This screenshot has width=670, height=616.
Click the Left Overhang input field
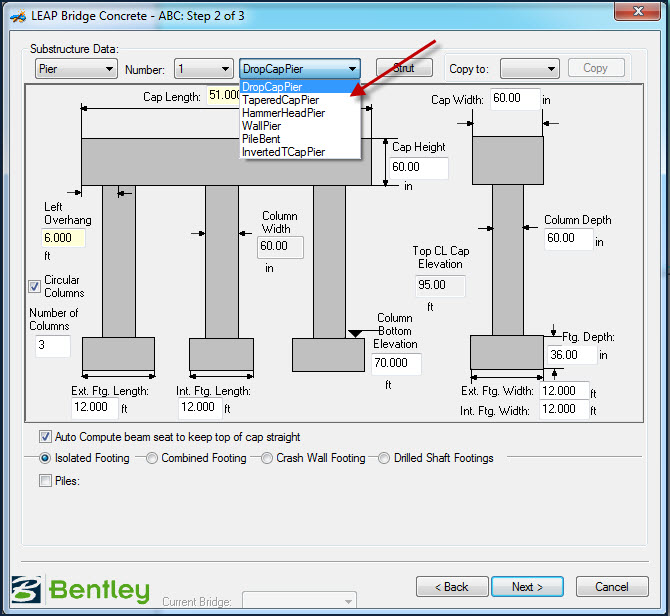pos(63,238)
